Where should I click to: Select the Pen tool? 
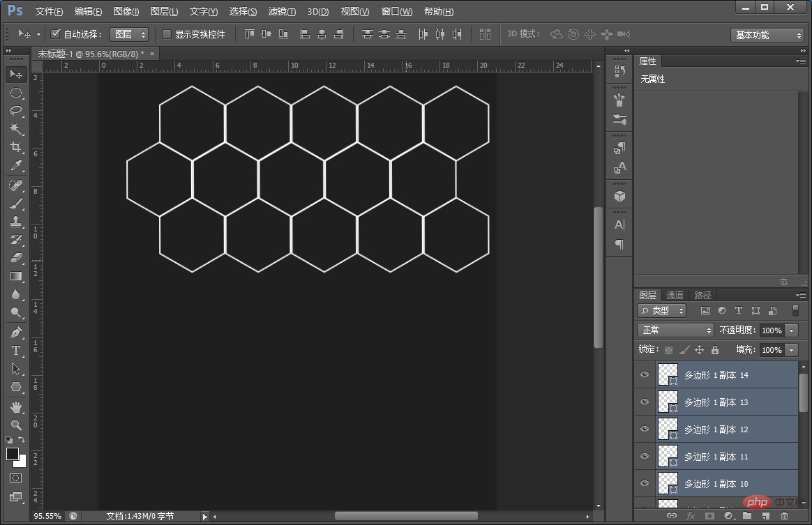point(16,333)
